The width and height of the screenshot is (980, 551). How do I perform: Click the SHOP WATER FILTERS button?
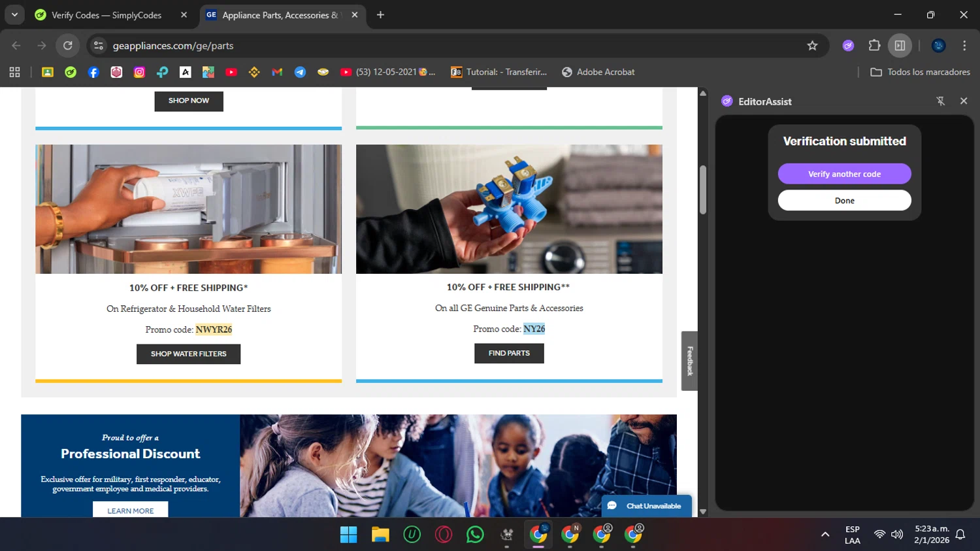(x=188, y=354)
